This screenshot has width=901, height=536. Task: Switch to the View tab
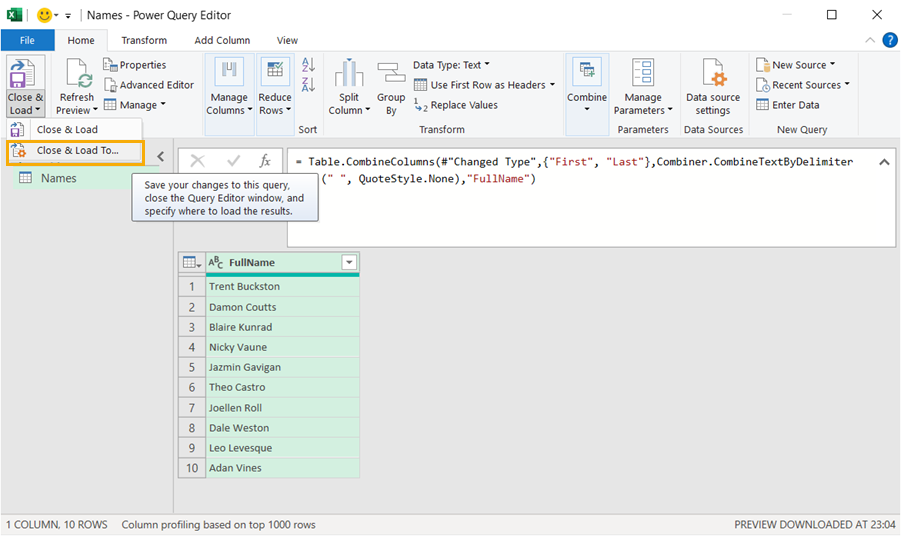pyautogui.click(x=287, y=40)
